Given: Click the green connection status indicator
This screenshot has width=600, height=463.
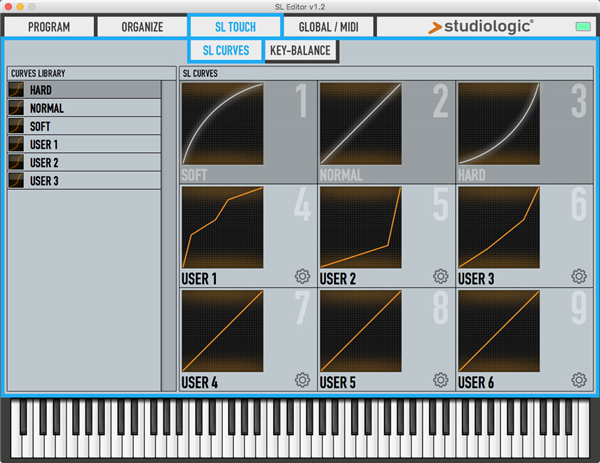Looking at the screenshot, I should (582, 27).
